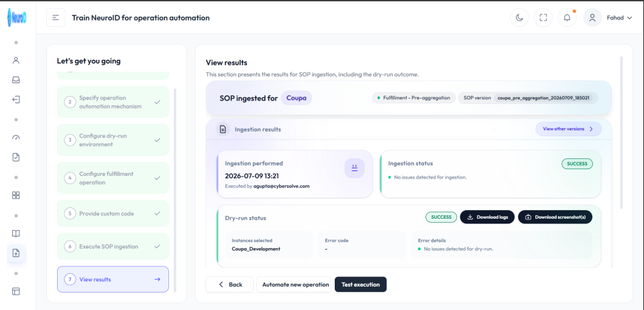This screenshot has height=310, width=644.
Task: Click 'No issues detected for ingestion.' text
Action: tap(430, 177)
